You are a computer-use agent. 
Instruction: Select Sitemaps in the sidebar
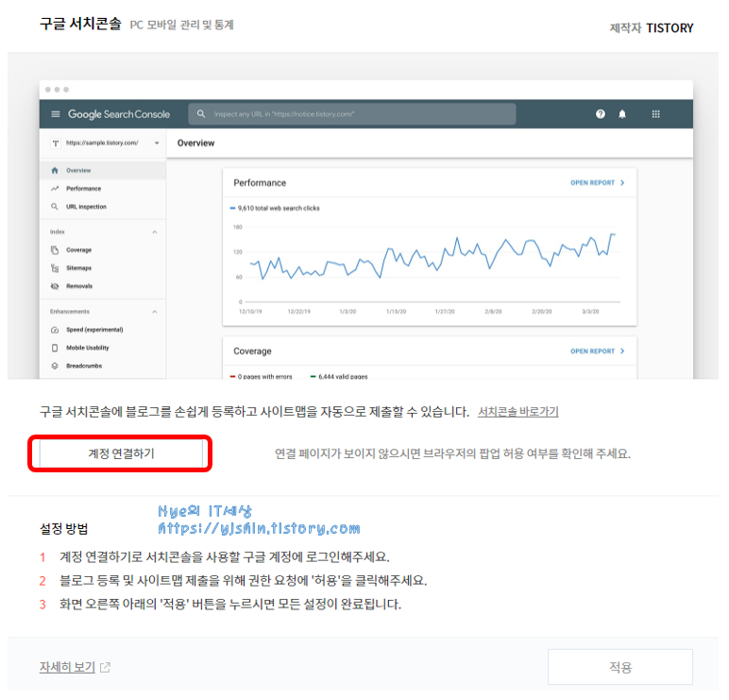click(x=102, y=268)
